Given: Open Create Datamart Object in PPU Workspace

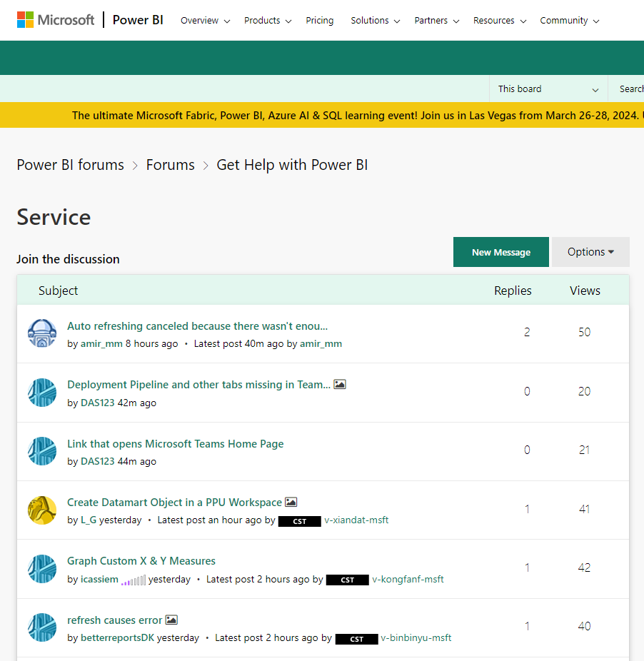Looking at the screenshot, I should tap(174, 502).
